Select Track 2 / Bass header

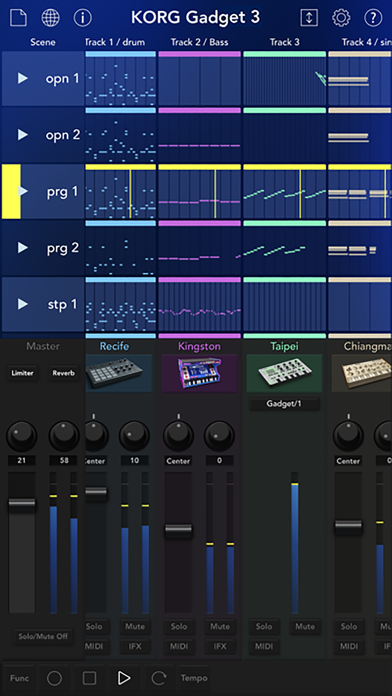click(x=199, y=42)
